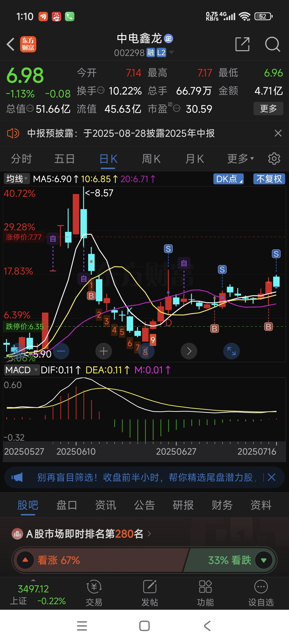Tap the 融 margin badge next to stock code
Image resolution: width=289 pixels, height=644 pixels.
pyautogui.click(x=151, y=53)
